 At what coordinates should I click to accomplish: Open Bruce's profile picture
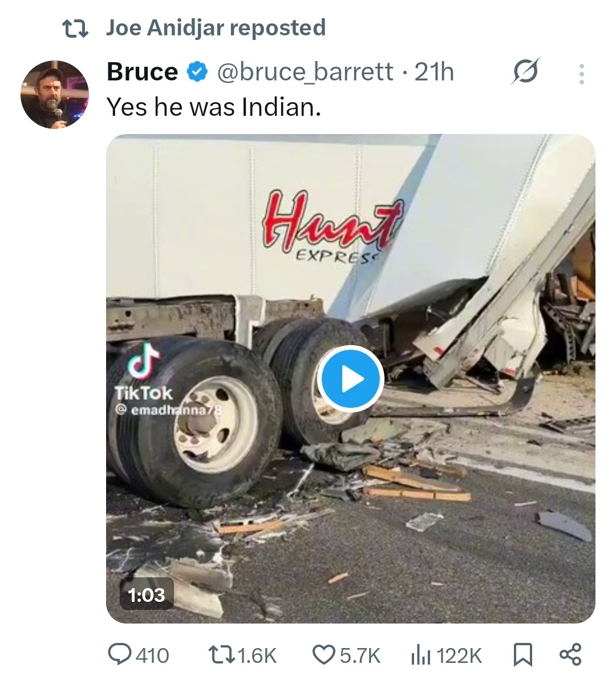click(55, 94)
